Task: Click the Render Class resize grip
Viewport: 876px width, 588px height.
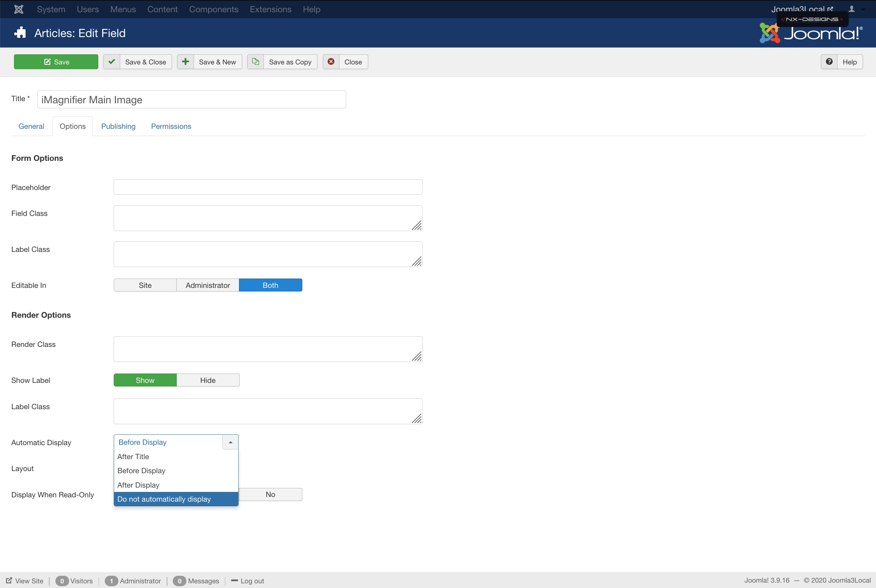Action: (417, 356)
